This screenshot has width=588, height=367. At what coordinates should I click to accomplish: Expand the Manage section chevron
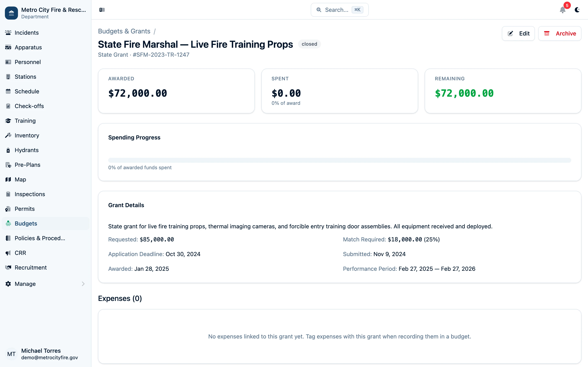click(x=83, y=284)
